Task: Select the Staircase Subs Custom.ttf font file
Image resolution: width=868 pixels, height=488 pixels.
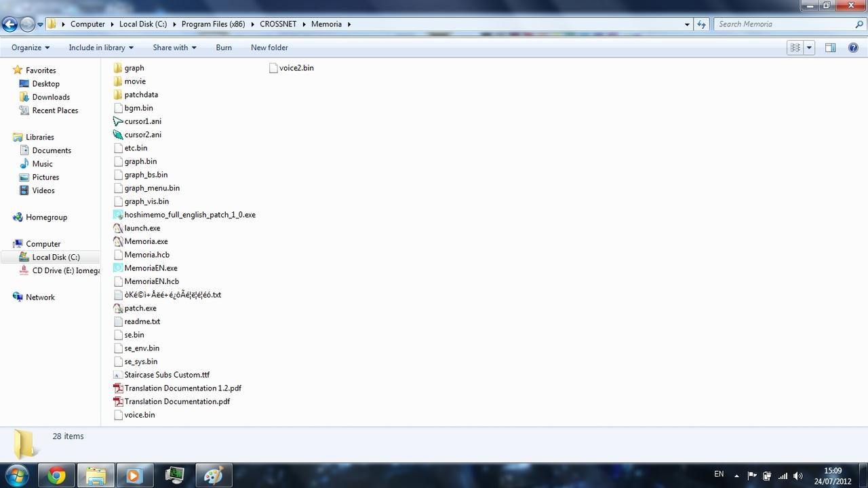Action: [167, 375]
